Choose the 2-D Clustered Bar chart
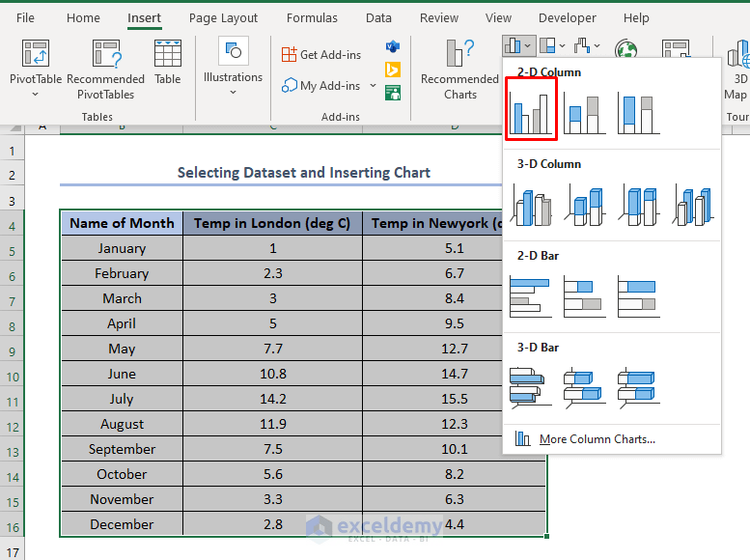 (531, 296)
